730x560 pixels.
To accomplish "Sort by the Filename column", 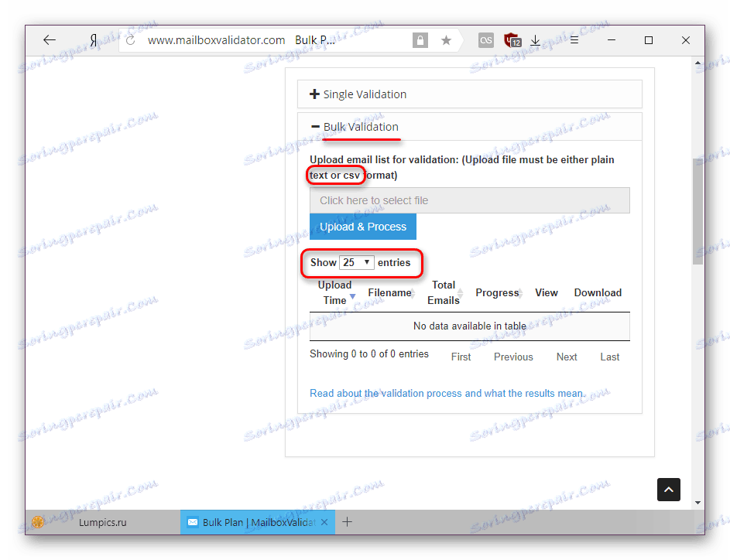I will point(391,292).
